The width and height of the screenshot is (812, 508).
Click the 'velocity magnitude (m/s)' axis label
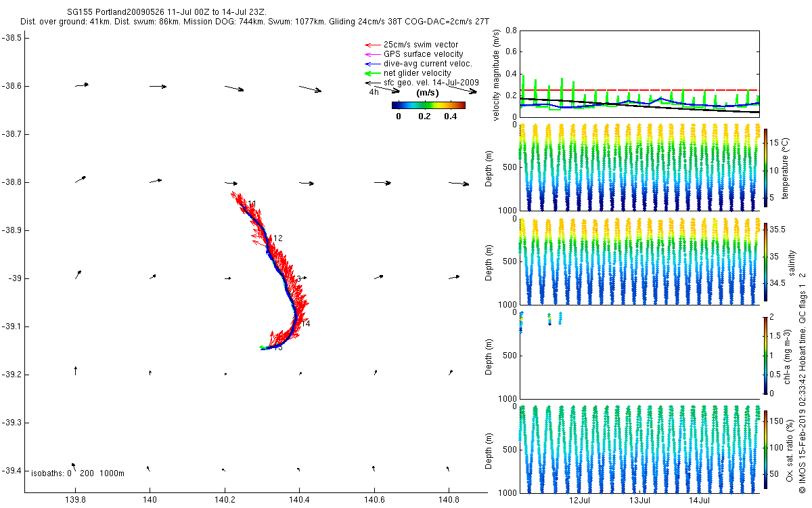click(497, 75)
